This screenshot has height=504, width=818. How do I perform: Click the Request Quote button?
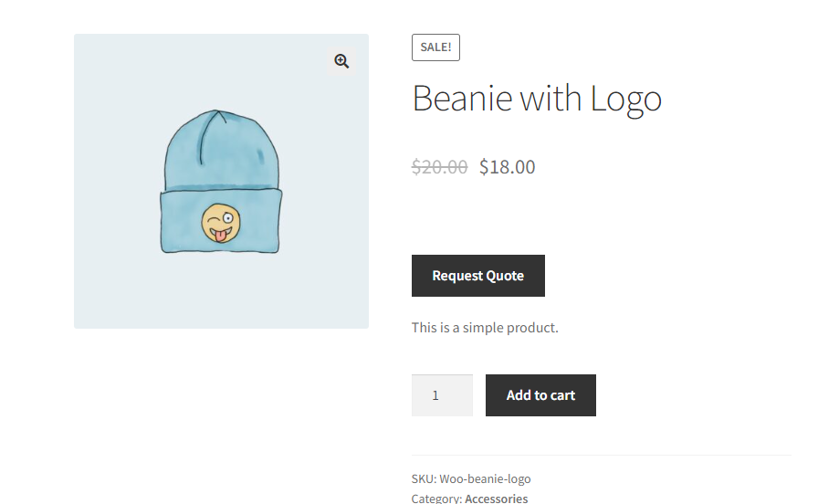[x=477, y=276]
